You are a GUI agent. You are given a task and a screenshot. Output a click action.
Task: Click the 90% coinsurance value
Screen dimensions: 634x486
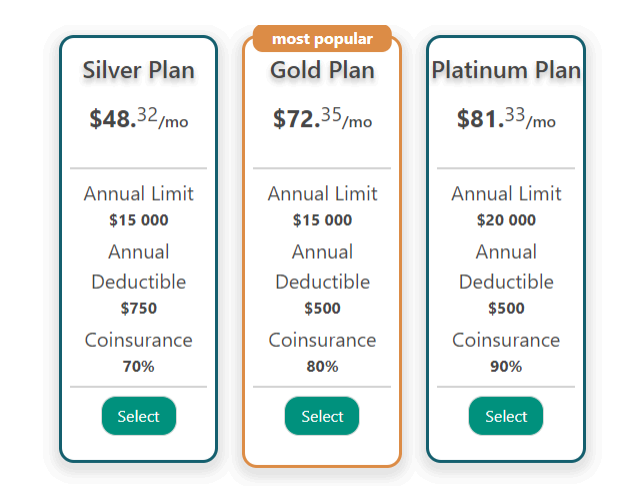pyautogui.click(x=506, y=366)
